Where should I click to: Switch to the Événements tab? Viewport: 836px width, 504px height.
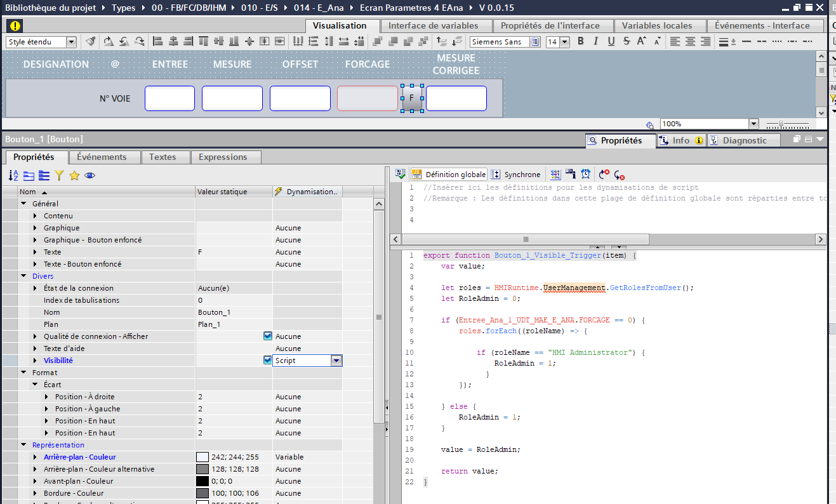tap(102, 157)
